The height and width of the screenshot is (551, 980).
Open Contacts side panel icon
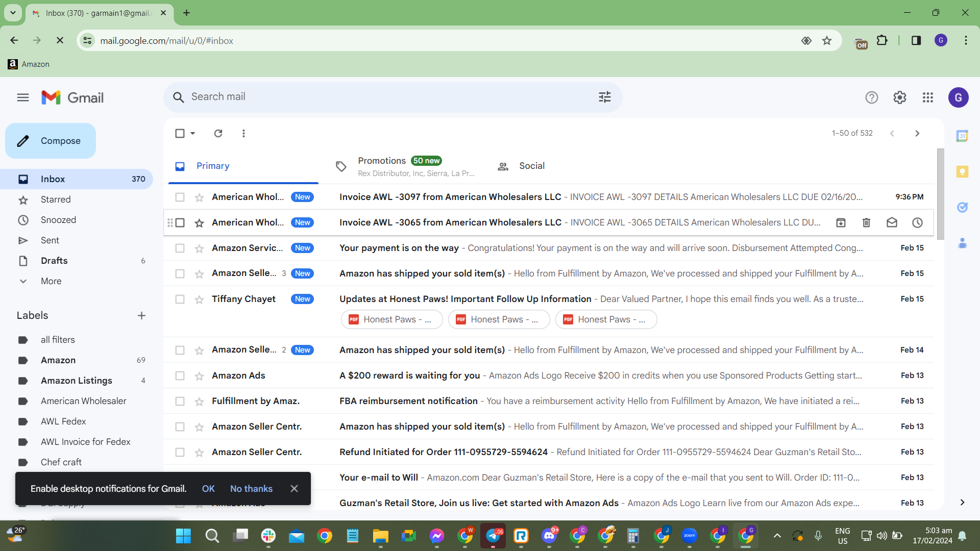tap(962, 243)
